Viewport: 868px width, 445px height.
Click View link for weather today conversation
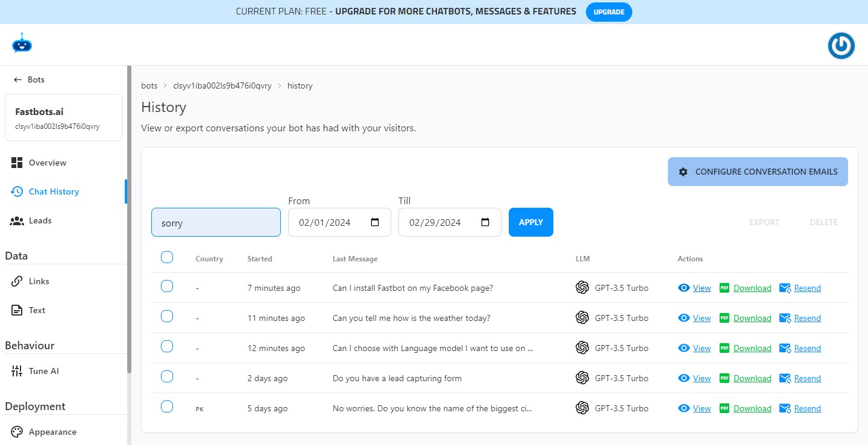pos(702,318)
